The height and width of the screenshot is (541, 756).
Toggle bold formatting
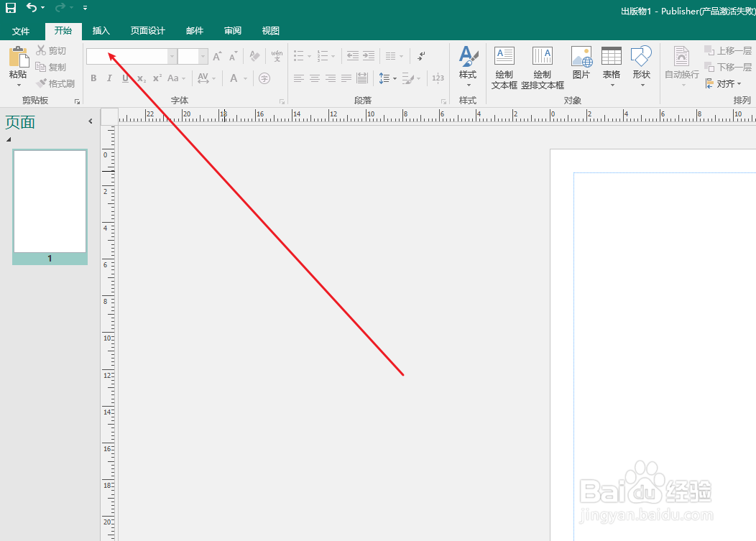coord(93,78)
